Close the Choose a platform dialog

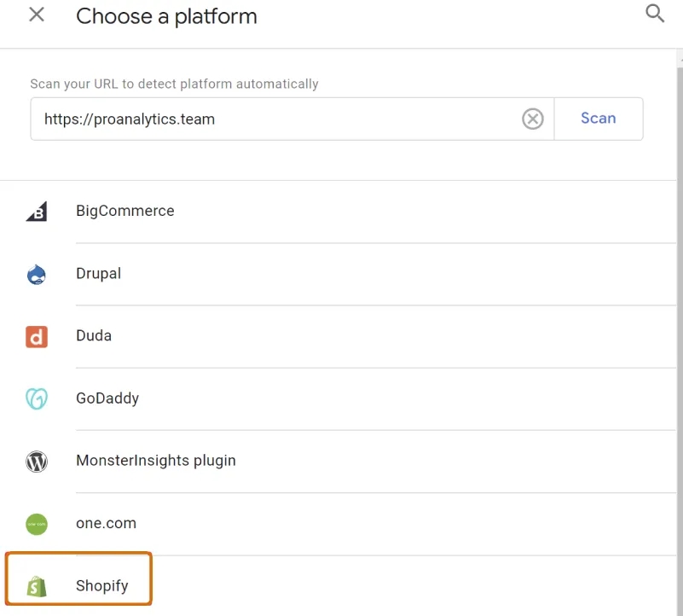(x=37, y=15)
